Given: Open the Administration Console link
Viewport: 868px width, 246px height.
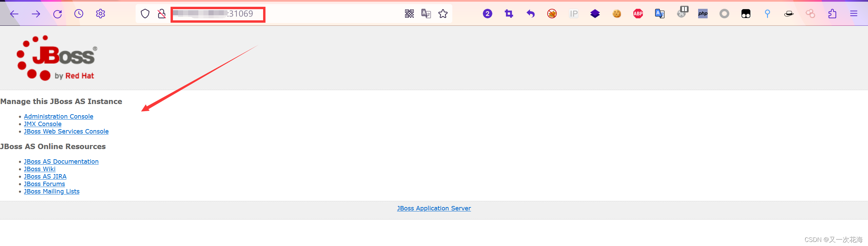Looking at the screenshot, I should [58, 116].
